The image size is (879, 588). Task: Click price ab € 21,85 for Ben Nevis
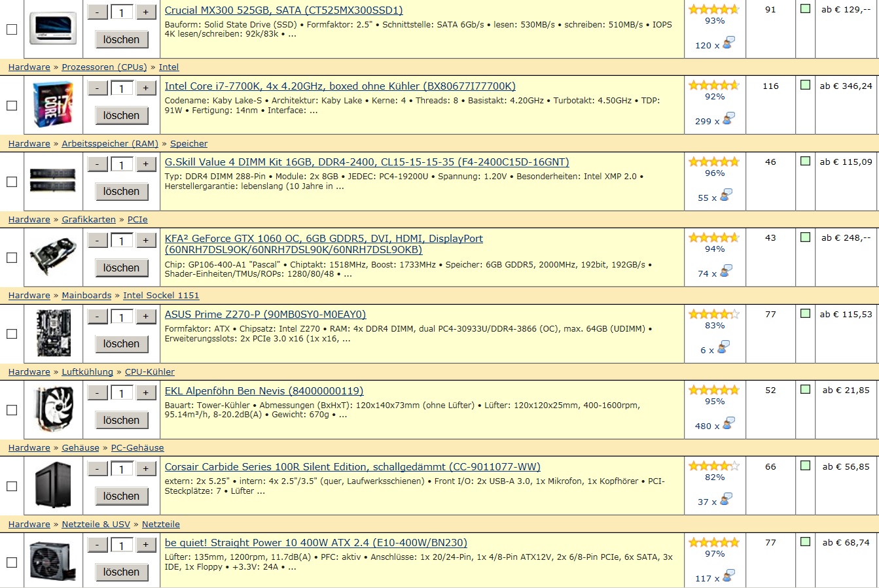[846, 390]
